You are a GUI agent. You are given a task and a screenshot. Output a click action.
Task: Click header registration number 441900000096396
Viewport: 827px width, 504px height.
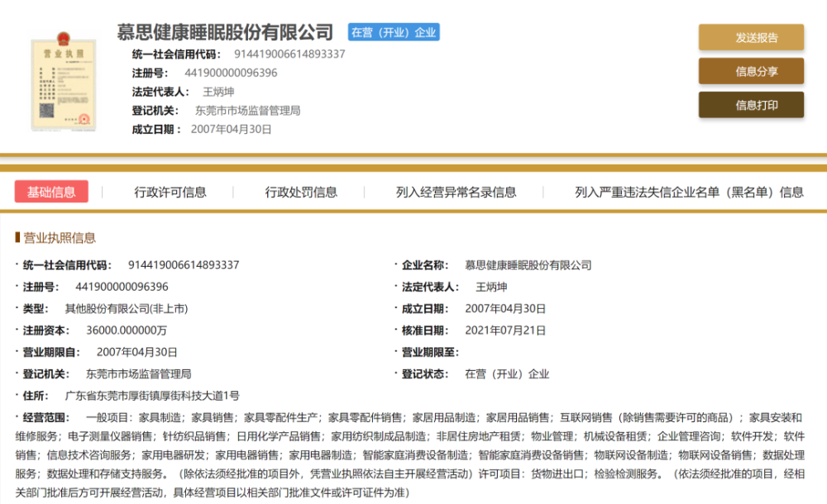pyautogui.click(x=231, y=73)
